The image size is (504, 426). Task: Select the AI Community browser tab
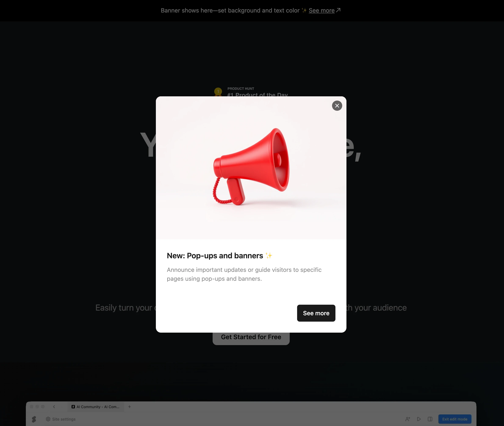tap(96, 407)
